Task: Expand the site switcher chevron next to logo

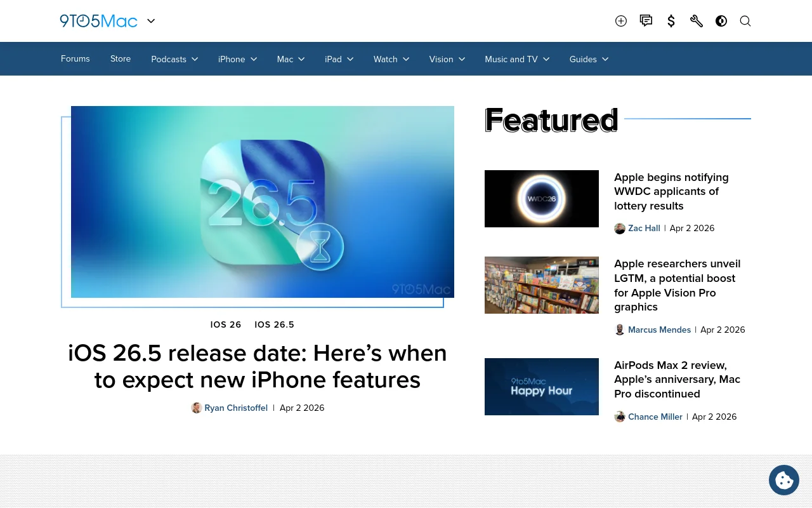Action: (151, 21)
